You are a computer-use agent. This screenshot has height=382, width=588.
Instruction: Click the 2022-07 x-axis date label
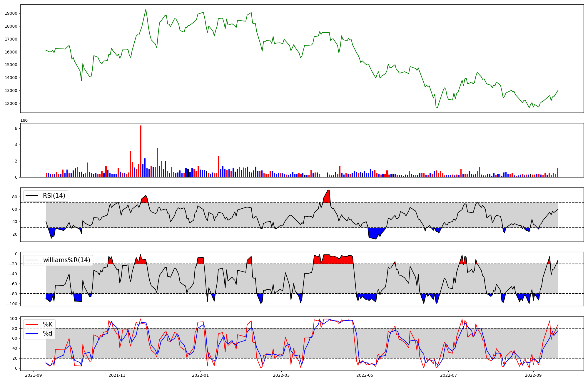(448, 375)
